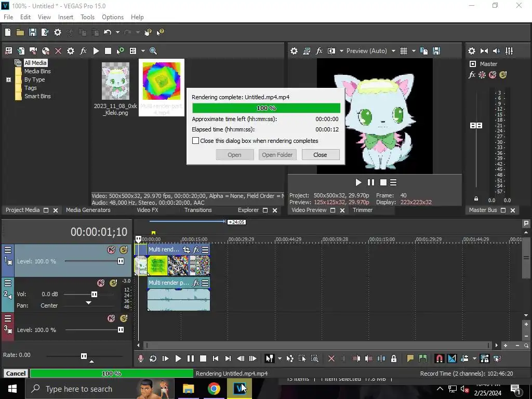Image resolution: width=532 pixels, height=399 pixels.
Task: Switch to the Explorer tab
Action: click(x=248, y=210)
